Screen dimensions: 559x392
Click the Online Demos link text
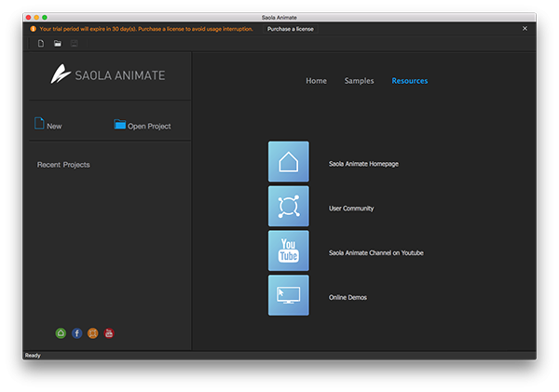(348, 298)
